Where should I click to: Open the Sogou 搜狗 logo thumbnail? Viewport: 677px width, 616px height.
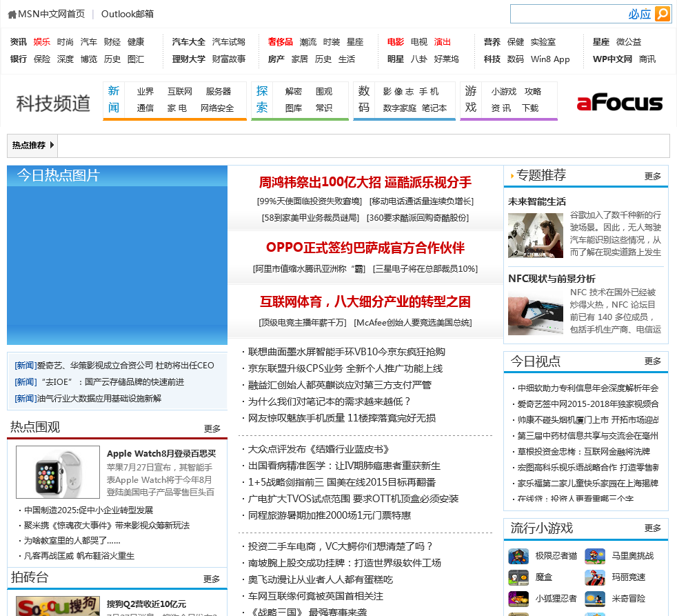tap(58, 606)
